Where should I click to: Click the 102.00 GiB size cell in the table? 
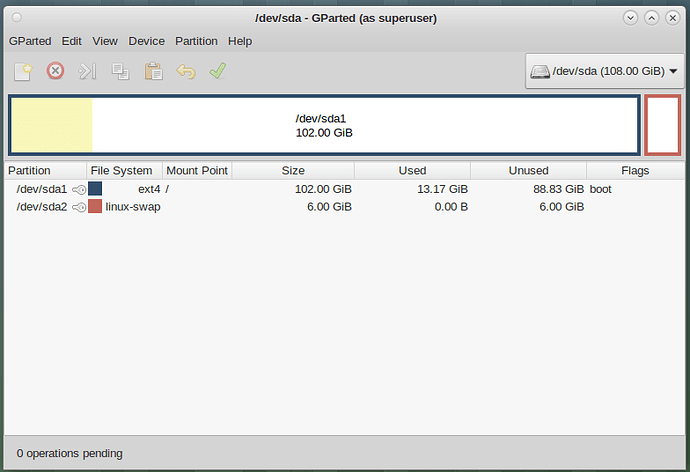323,189
